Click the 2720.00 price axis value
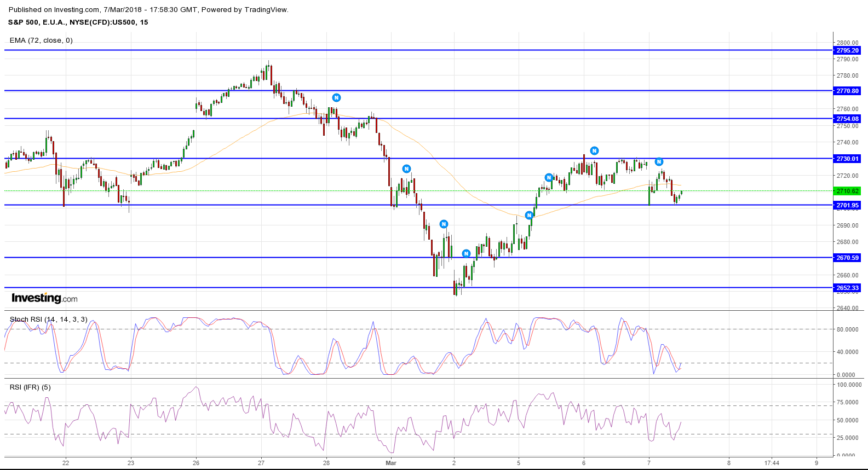868x470 pixels. [848, 176]
